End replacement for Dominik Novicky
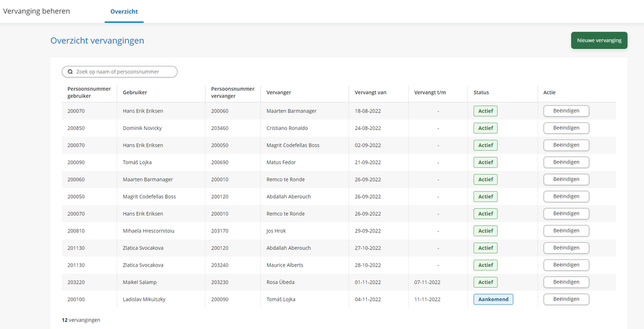The height and width of the screenshot is (329, 644). pyautogui.click(x=566, y=128)
